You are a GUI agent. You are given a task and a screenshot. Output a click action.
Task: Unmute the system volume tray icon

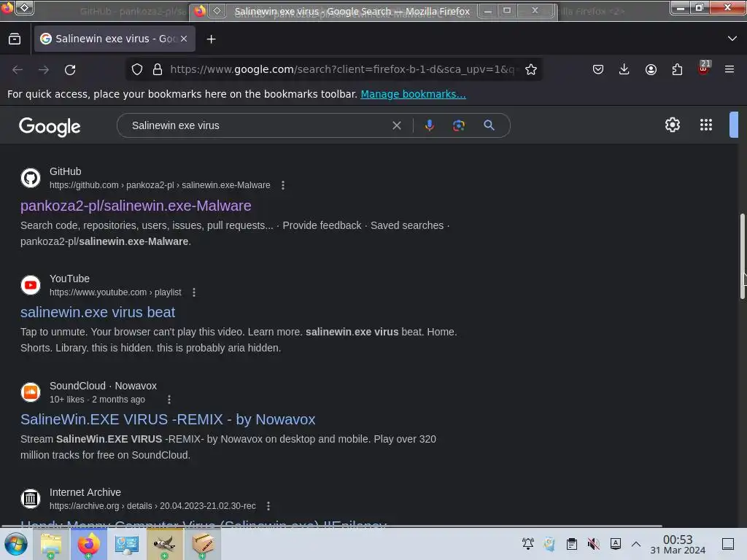point(594,544)
